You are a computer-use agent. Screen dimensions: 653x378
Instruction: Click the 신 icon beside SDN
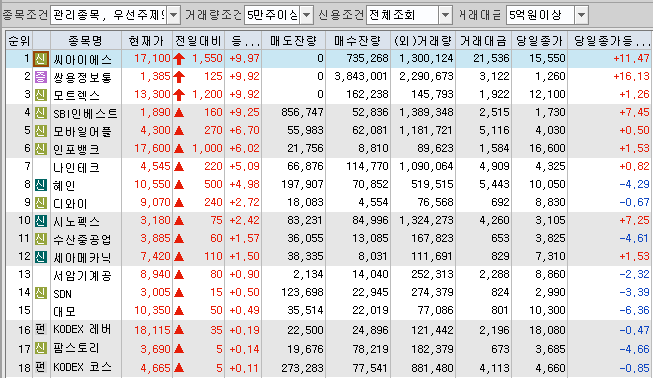pos(41,292)
